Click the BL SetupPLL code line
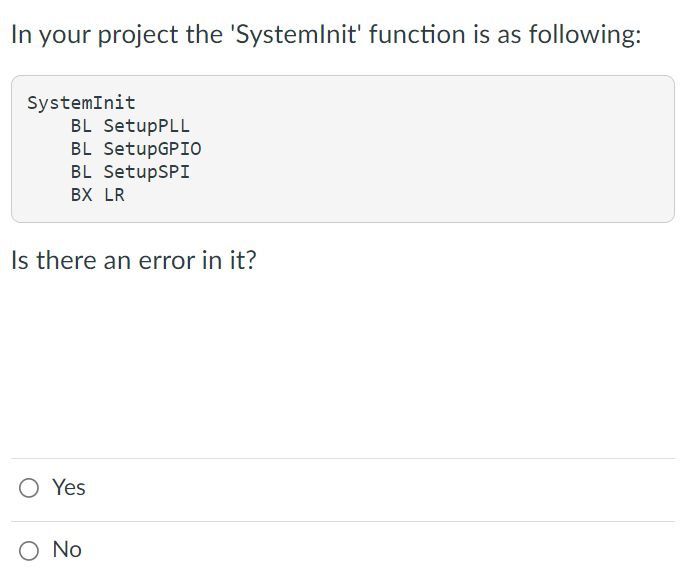 (130, 126)
